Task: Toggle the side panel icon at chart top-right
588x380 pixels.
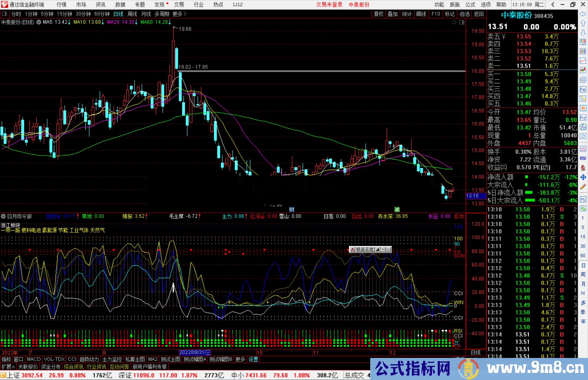Action: pyautogui.click(x=462, y=22)
